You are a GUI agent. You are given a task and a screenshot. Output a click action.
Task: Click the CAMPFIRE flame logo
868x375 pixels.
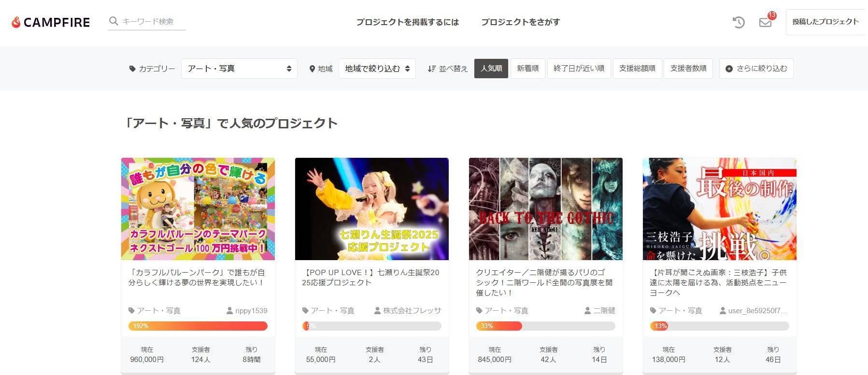coord(16,22)
